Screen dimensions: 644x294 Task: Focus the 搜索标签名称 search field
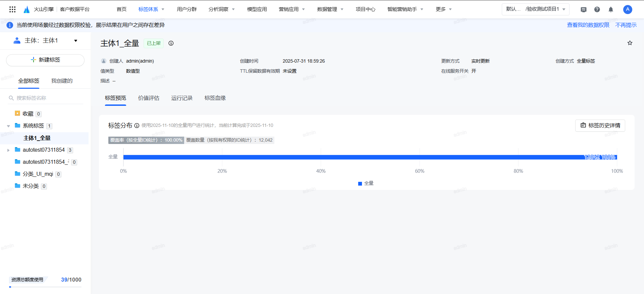pos(45,98)
